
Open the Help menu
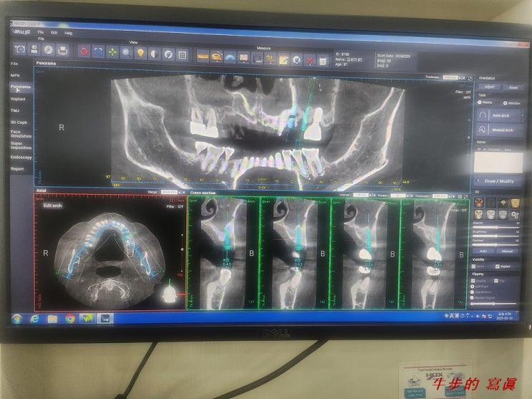(x=68, y=33)
